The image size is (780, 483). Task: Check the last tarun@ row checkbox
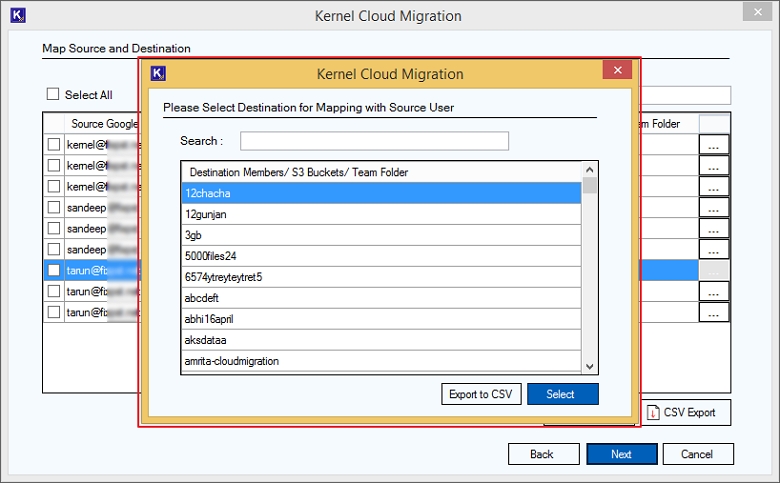pyautogui.click(x=54, y=312)
